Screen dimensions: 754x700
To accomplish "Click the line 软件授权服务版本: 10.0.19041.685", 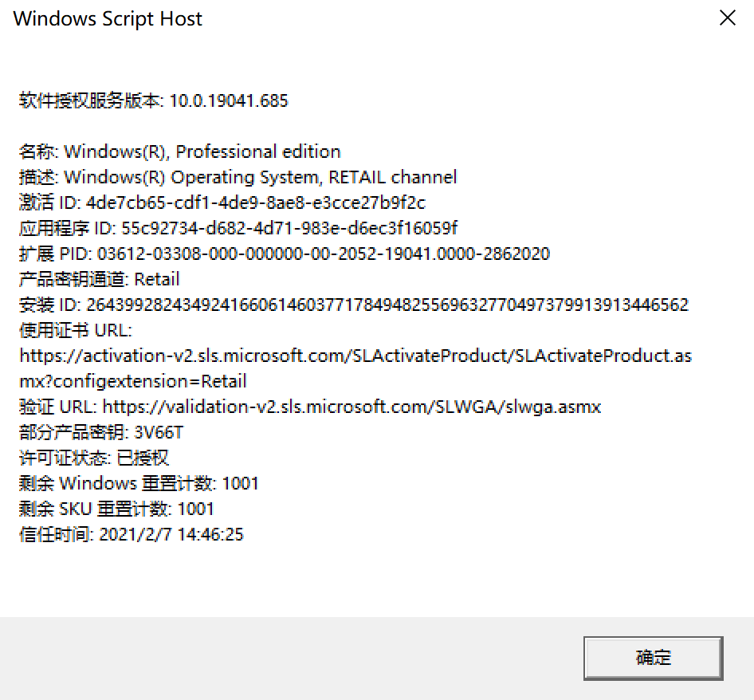I will [x=153, y=100].
